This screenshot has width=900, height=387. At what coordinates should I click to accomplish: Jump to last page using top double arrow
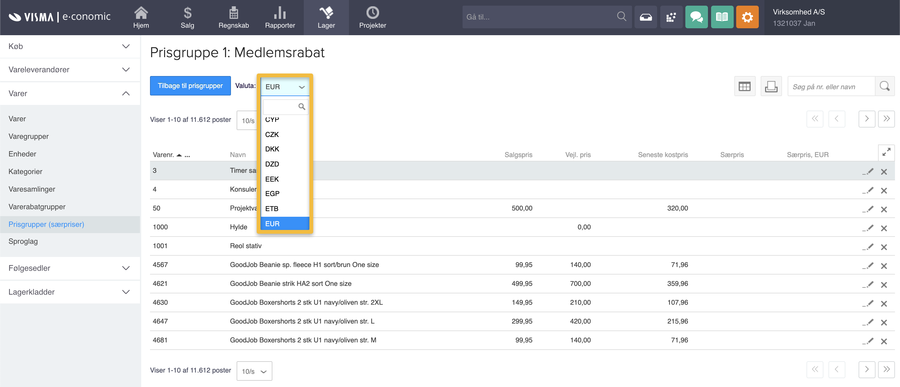coord(886,118)
